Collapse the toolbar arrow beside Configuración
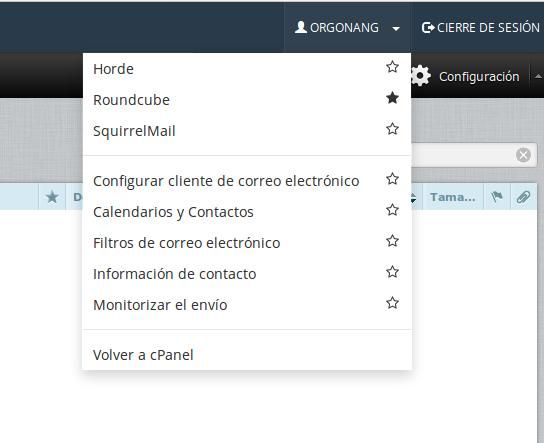 (538, 76)
